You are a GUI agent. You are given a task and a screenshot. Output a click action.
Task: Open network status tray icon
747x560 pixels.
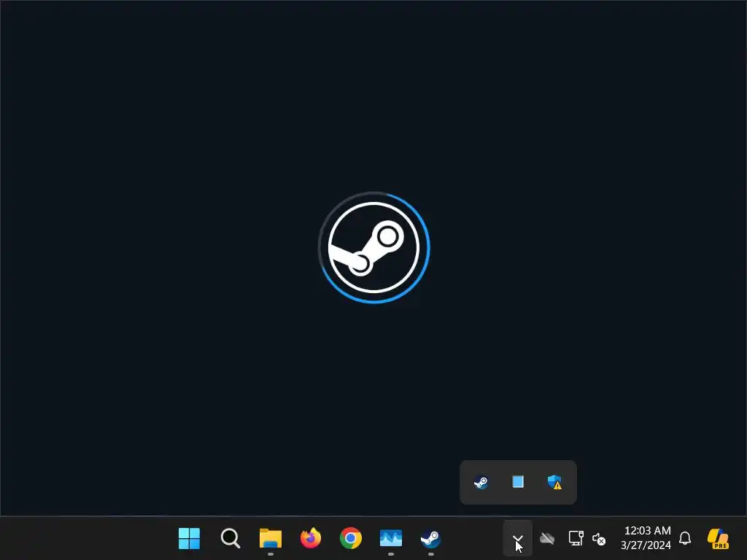[x=576, y=539]
